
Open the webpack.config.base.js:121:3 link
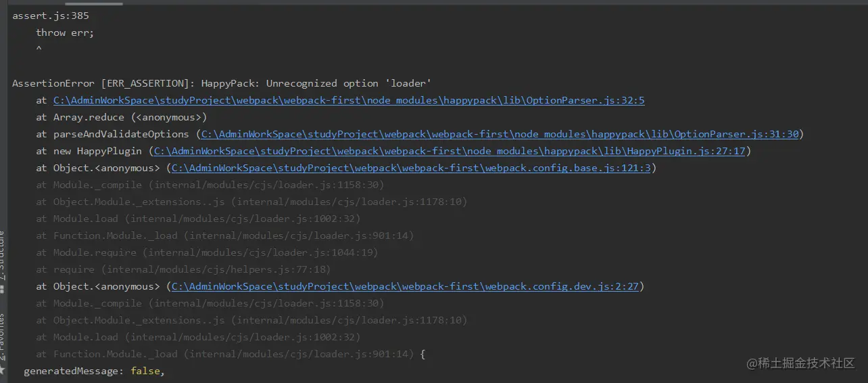click(x=411, y=168)
